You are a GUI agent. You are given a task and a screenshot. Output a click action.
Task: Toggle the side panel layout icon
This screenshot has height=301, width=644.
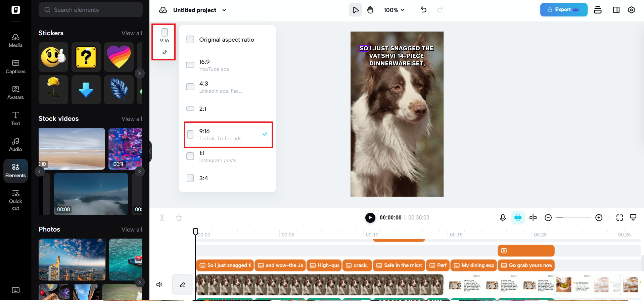616,10
